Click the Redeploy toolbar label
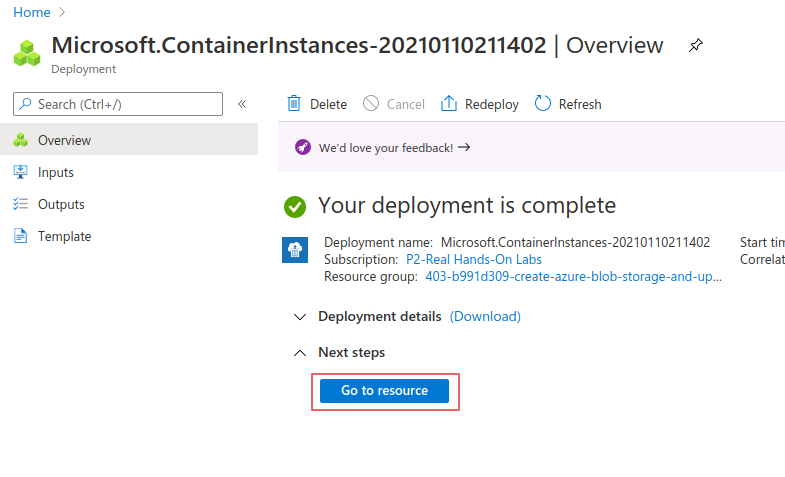This screenshot has height=477, width=785. (x=492, y=104)
